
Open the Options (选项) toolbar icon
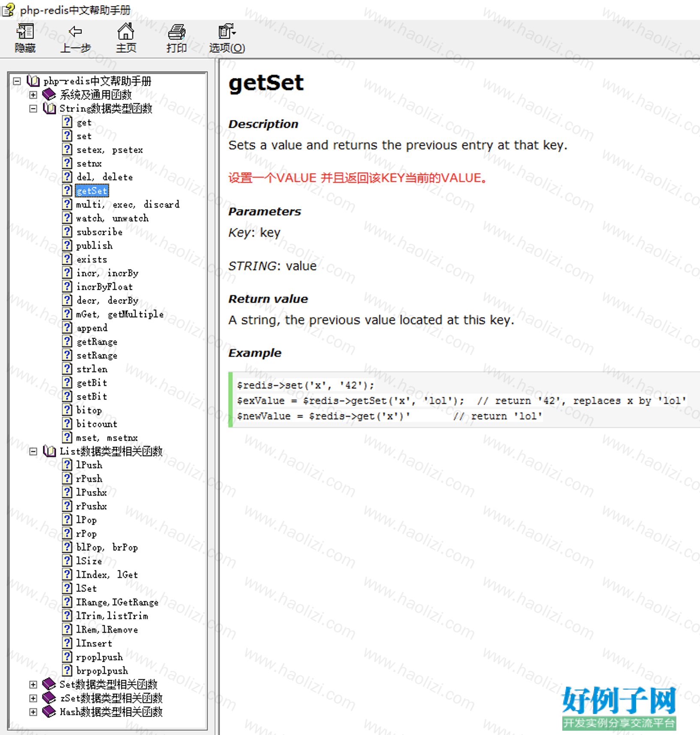(x=227, y=31)
